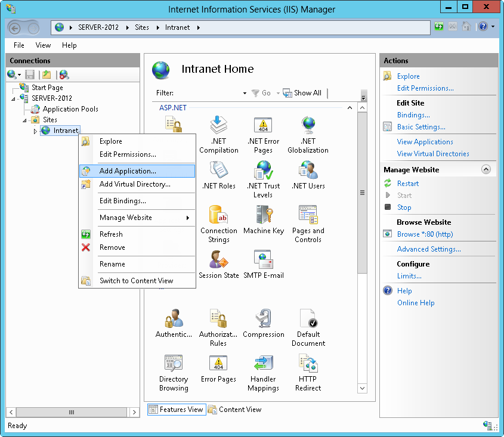Screen dimensions: 504x437
Task: Click Bindings link in Actions pane
Action: point(413,115)
